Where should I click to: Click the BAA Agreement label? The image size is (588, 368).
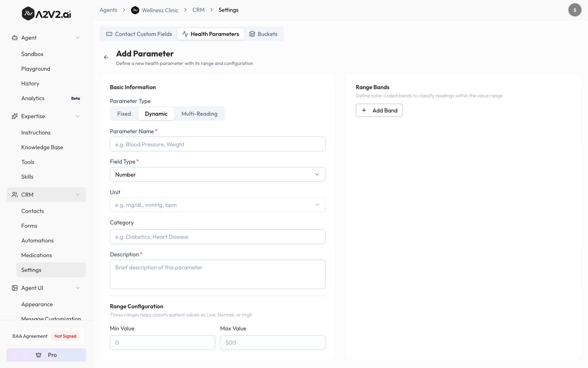(30, 336)
